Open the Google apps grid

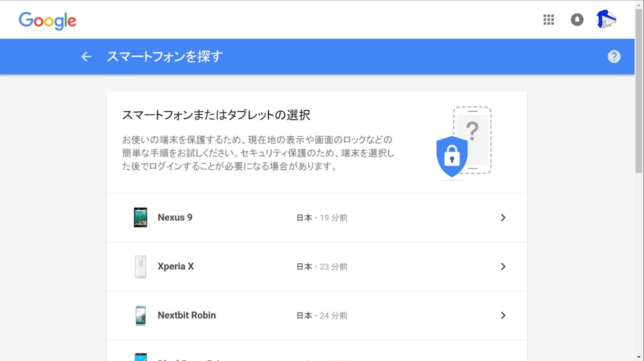coord(548,20)
